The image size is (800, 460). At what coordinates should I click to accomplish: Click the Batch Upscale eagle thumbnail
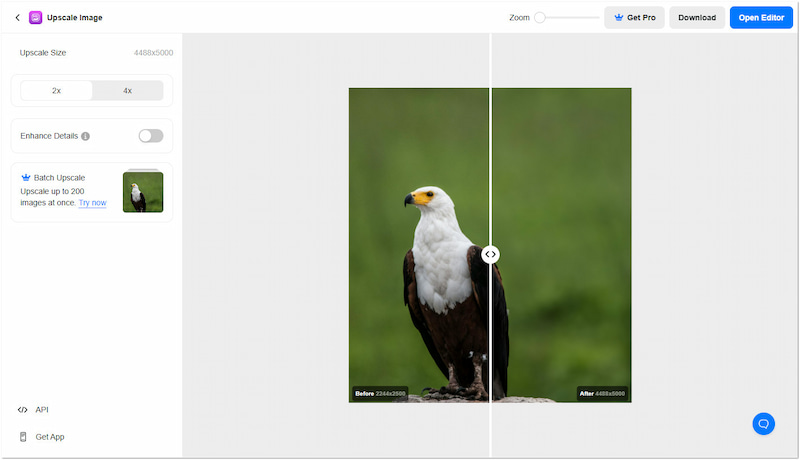143,192
